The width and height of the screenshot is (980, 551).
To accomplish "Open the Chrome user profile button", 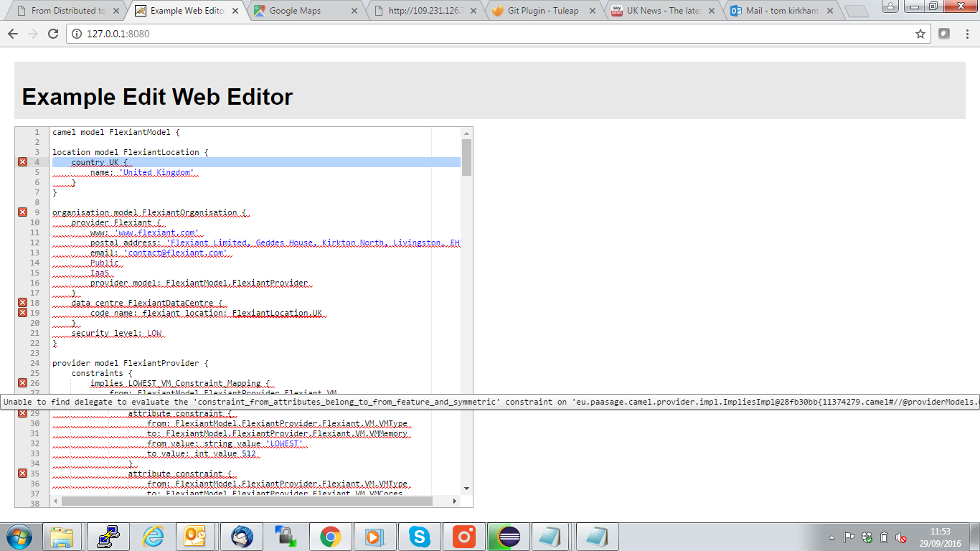I will (890, 6).
